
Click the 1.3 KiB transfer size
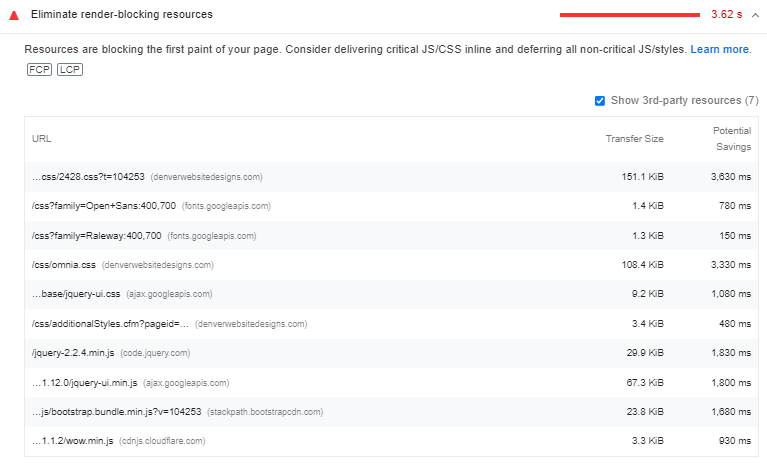point(648,235)
